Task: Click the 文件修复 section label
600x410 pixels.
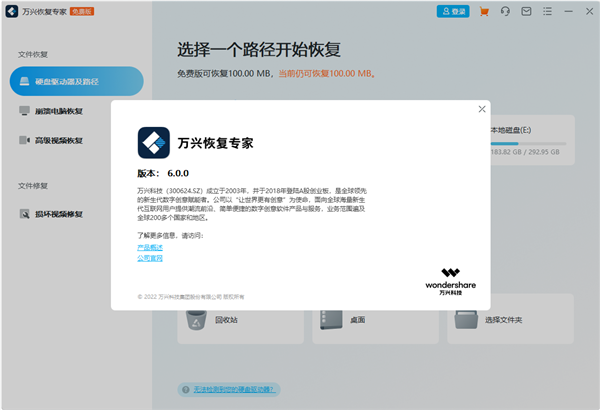Action: click(33, 186)
